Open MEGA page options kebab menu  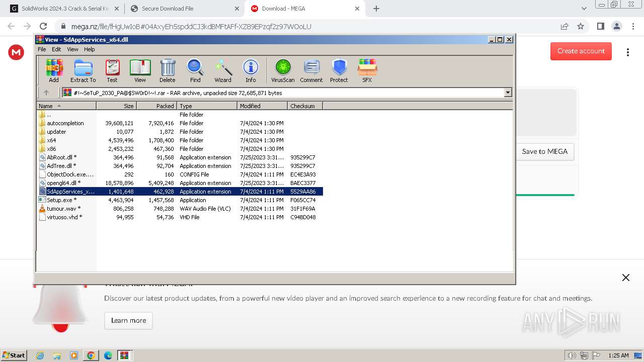click(628, 52)
